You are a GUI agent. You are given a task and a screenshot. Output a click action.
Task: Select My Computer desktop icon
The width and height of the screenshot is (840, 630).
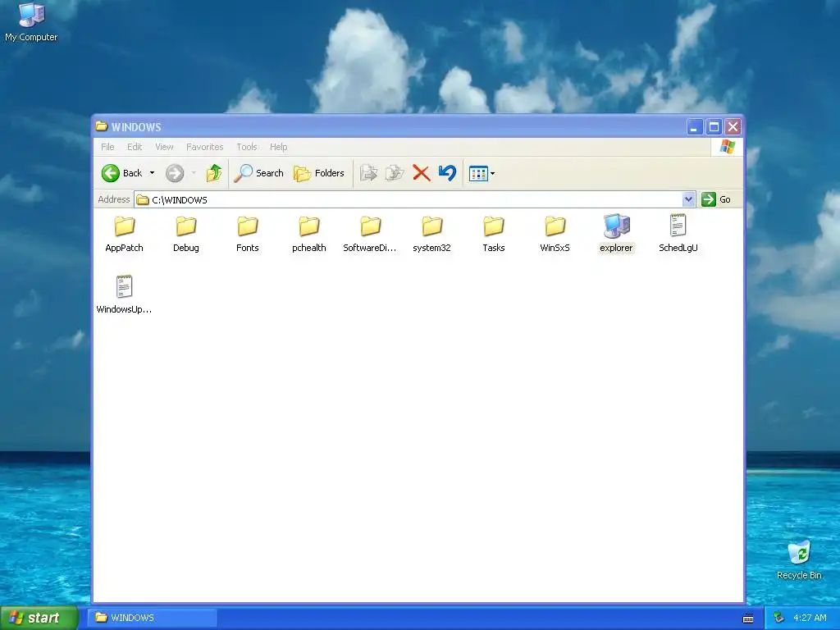point(31,22)
